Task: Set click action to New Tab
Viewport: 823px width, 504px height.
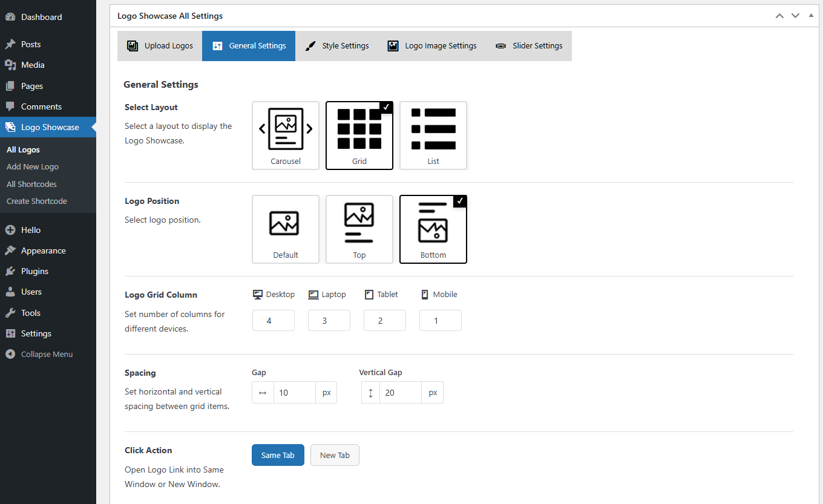Action: 335,455
